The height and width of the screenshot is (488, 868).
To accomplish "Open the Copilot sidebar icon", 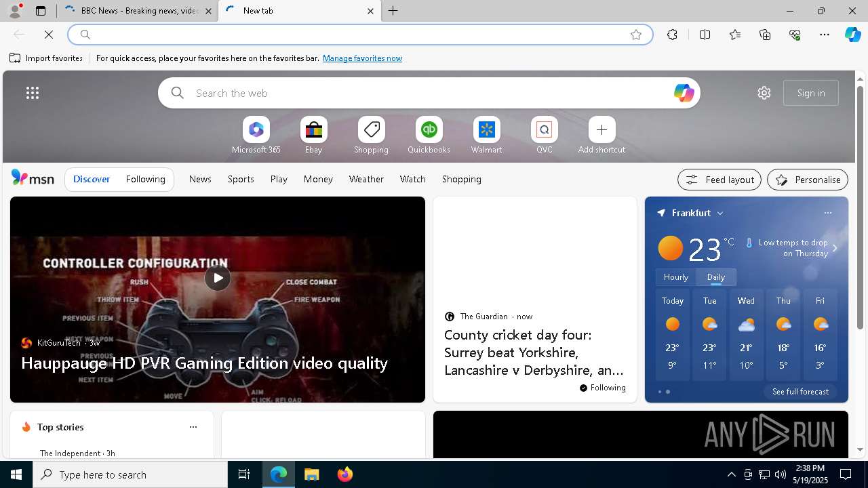I will pyautogui.click(x=852, y=35).
